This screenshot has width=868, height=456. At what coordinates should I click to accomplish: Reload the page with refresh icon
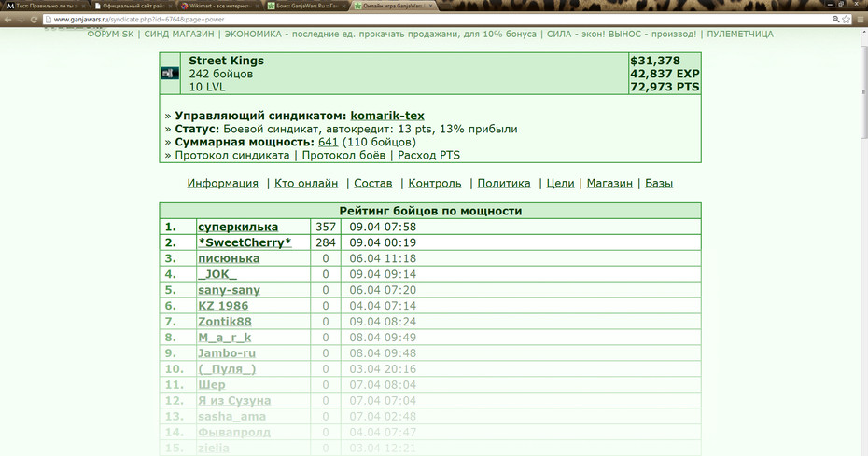34,20
